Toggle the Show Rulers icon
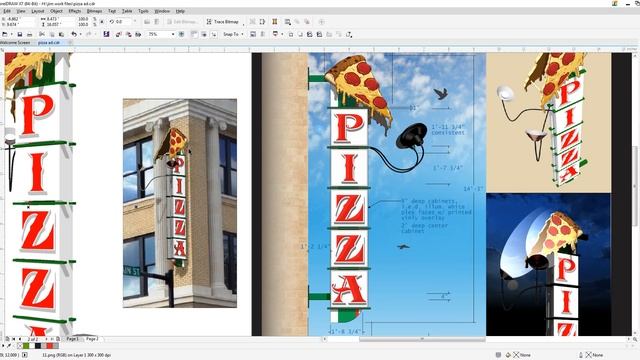The width and height of the screenshot is (640, 360). [194, 34]
